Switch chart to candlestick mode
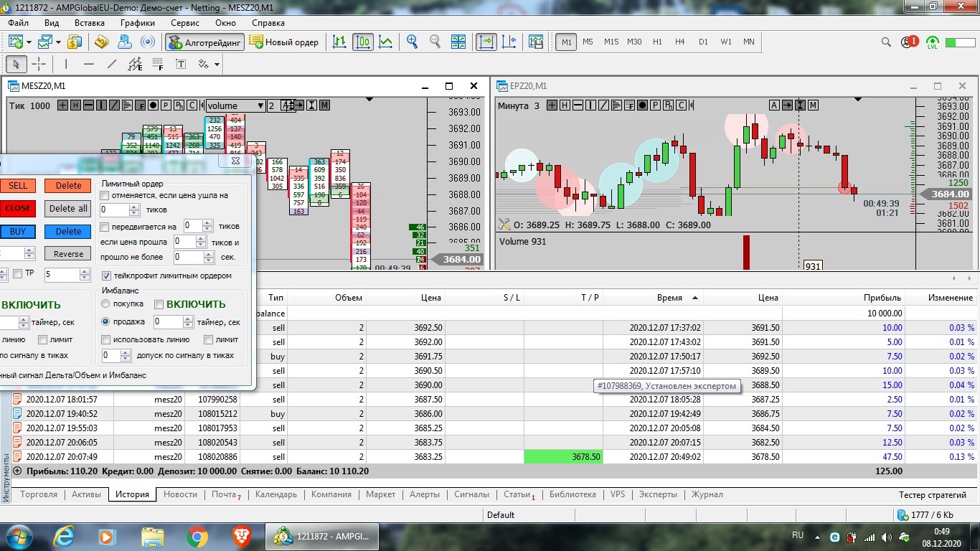 coord(362,42)
